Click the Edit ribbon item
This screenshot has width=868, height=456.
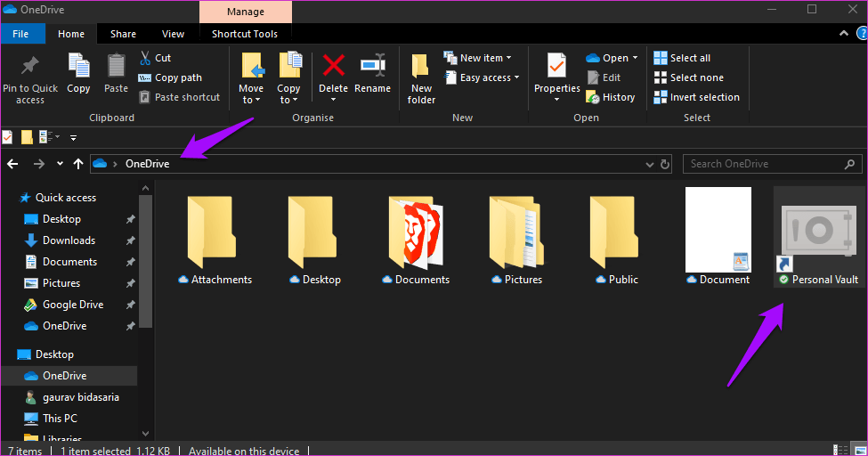[x=604, y=77]
